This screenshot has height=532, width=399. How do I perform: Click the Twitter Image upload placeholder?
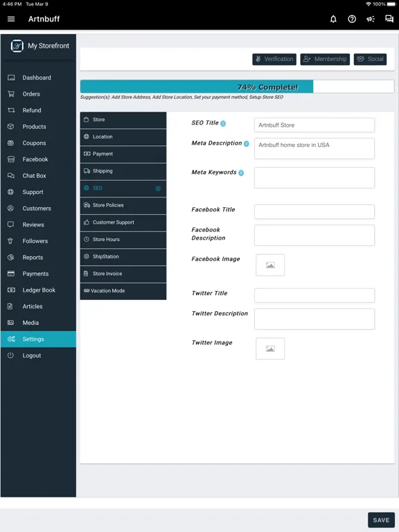pos(270,349)
